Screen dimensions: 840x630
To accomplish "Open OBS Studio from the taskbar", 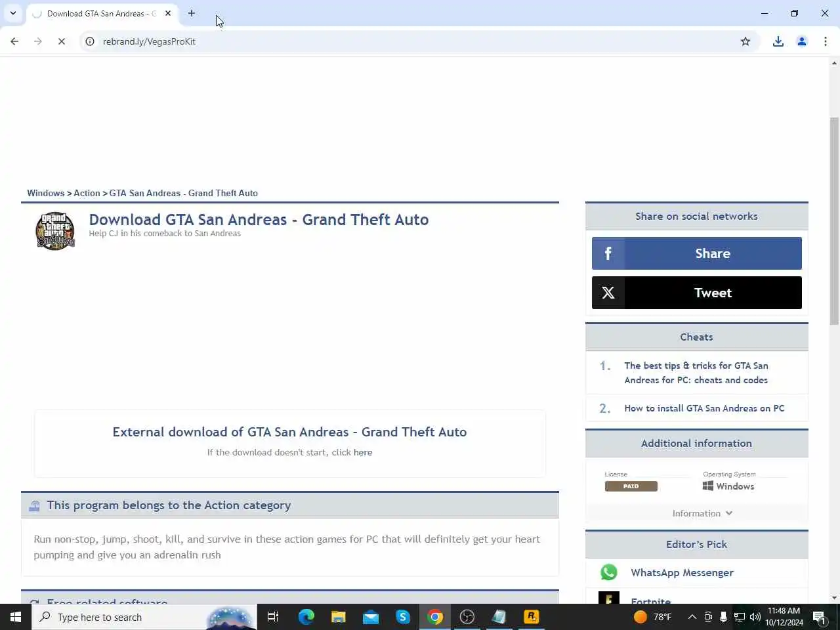I will point(467,617).
